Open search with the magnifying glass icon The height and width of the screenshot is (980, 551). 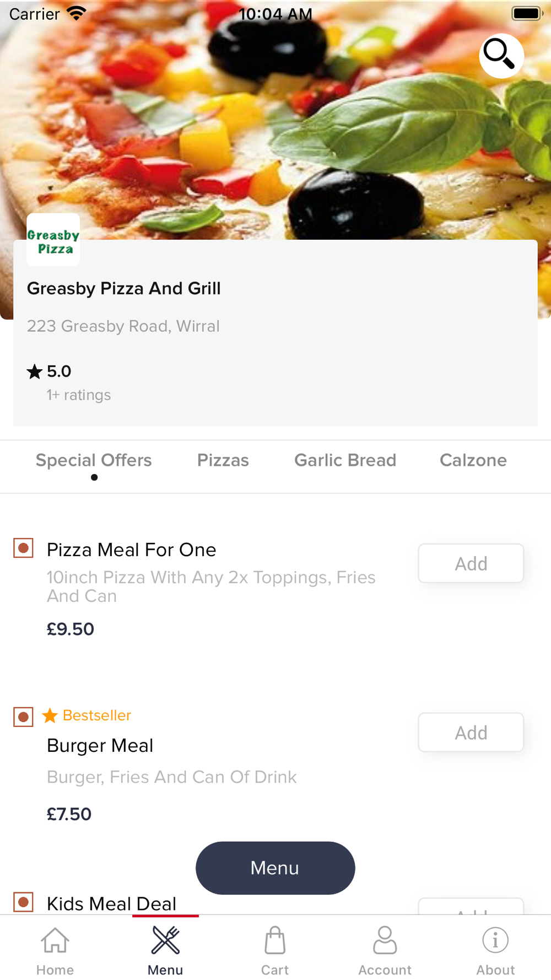500,56
